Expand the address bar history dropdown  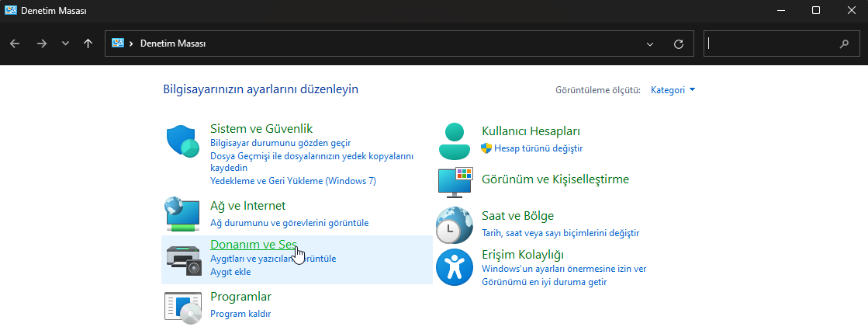pyautogui.click(x=650, y=43)
